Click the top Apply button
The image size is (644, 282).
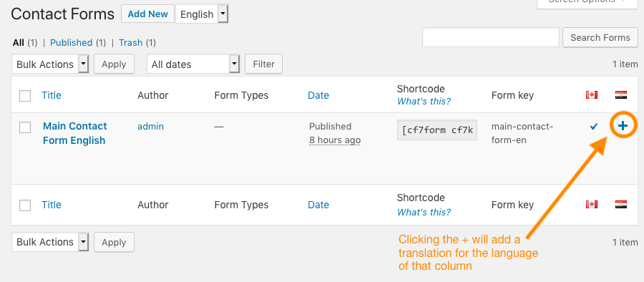[x=114, y=64]
